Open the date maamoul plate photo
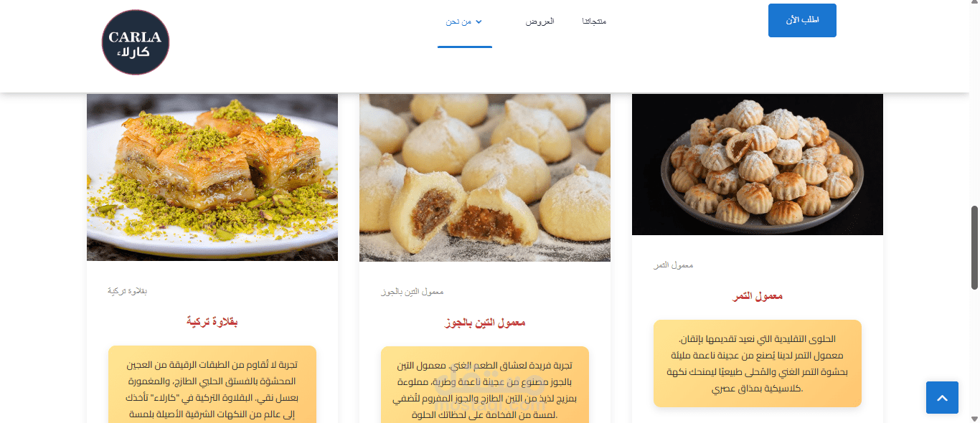This screenshot has width=980, height=423. point(758,164)
